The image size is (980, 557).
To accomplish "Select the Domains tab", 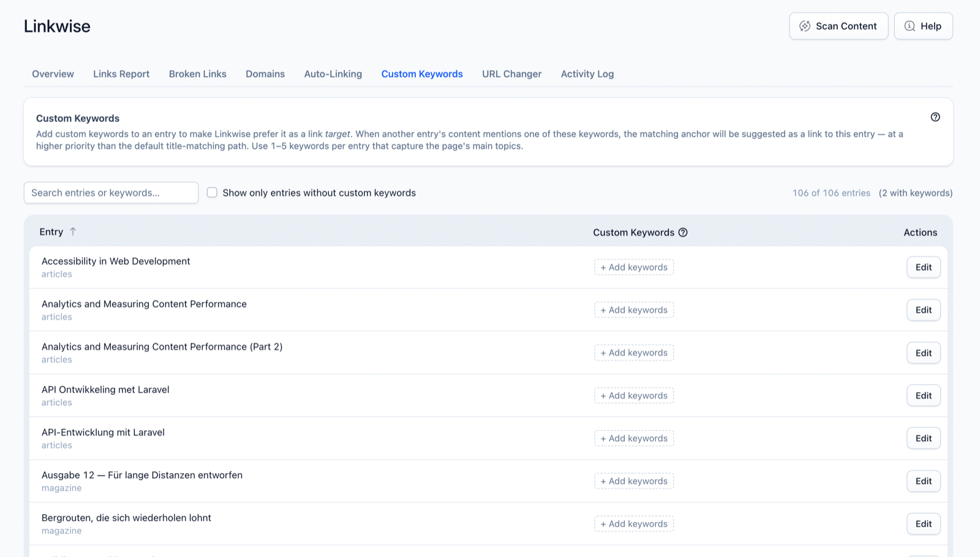I will click(x=265, y=74).
